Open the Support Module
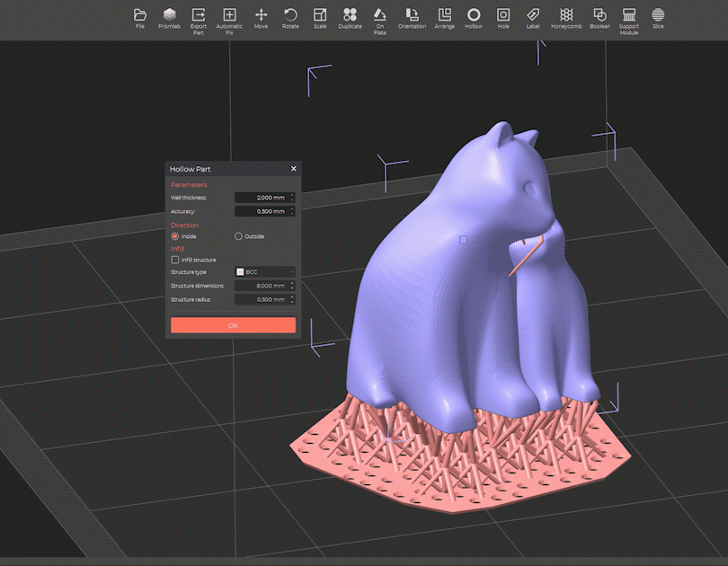This screenshot has height=566, width=728. tap(628, 16)
